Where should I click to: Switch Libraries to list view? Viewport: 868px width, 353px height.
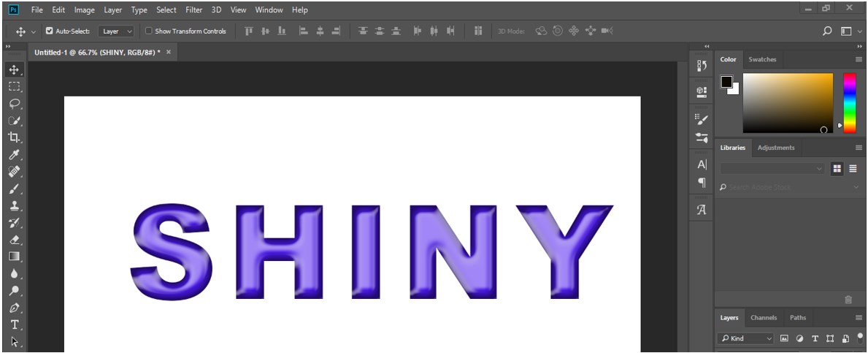(x=853, y=169)
